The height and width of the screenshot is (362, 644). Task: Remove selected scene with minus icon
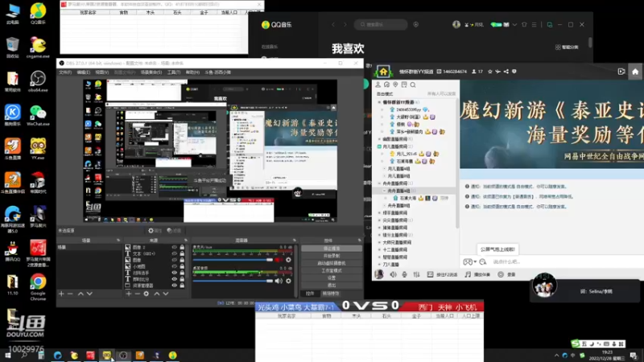[x=70, y=294]
